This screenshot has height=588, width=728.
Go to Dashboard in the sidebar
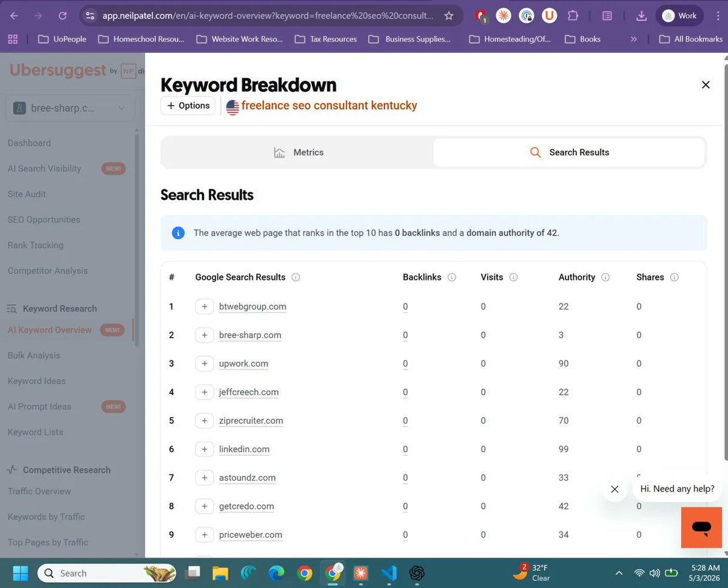tap(29, 143)
